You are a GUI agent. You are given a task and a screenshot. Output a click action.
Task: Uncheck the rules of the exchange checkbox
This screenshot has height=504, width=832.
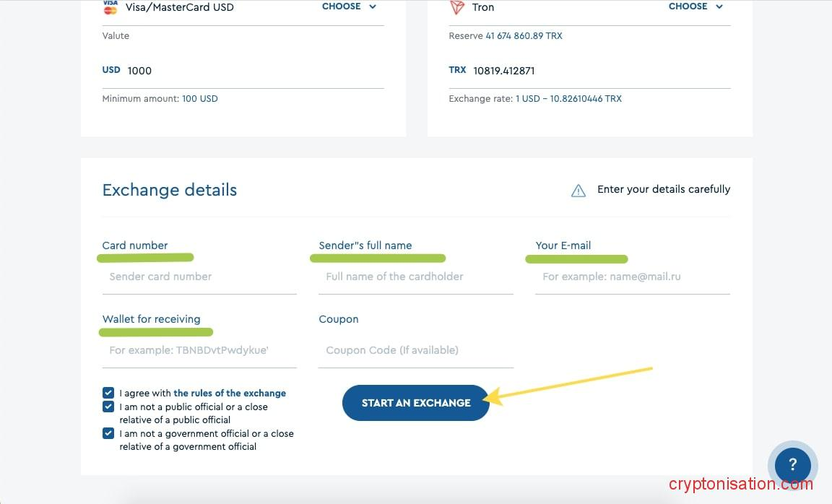tap(108, 393)
